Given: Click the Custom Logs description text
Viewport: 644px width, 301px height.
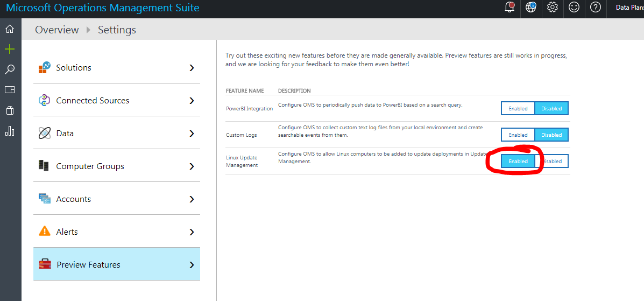Looking at the screenshot, I should click(380, 131).
